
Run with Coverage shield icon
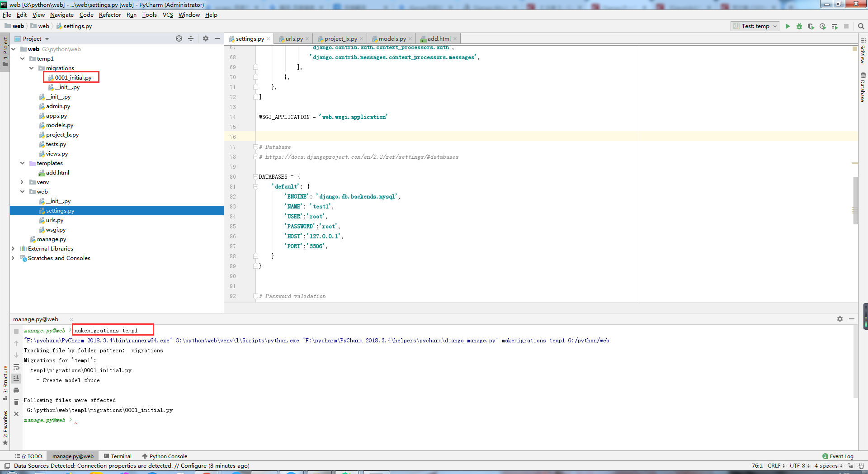pyautogui.click(x=811, y=26)
